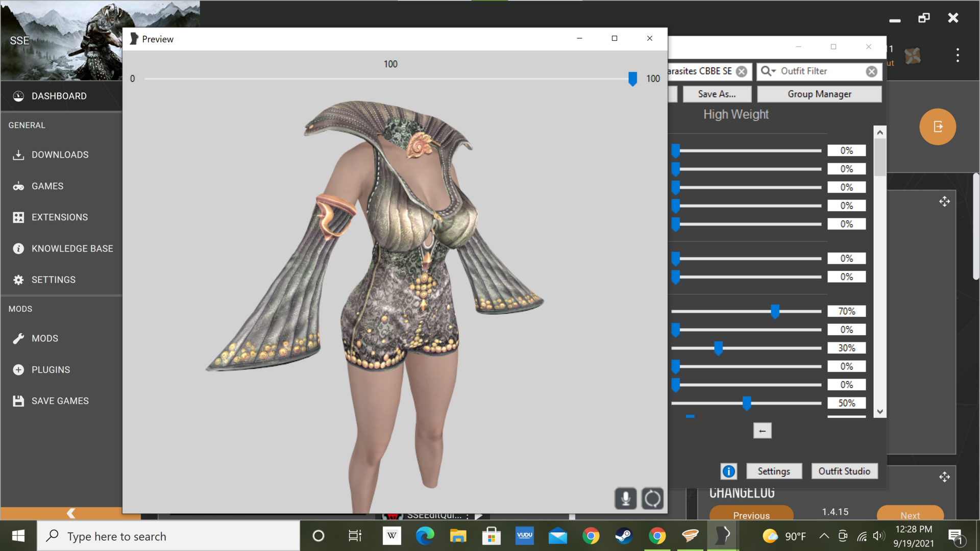The image size is (980, 551).
Task: Click Next in changelog dashlet
Action: (x=910, y=513)
